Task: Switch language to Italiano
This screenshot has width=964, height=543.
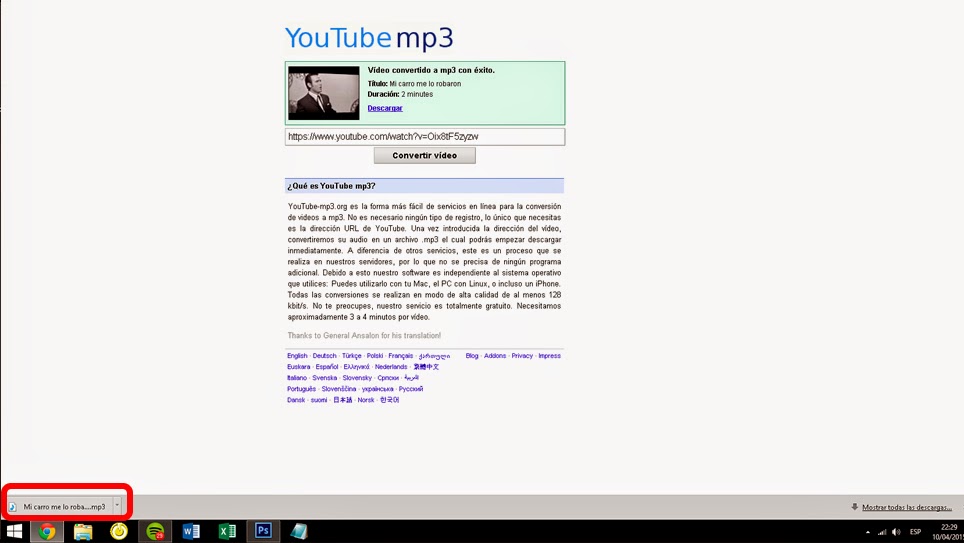Action: click(297, 378)
